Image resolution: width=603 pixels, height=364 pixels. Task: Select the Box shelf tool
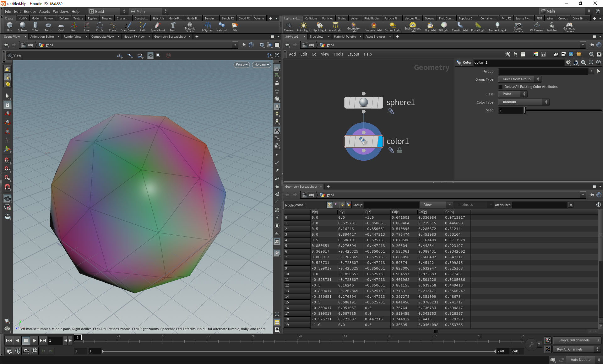pos(9,27)
